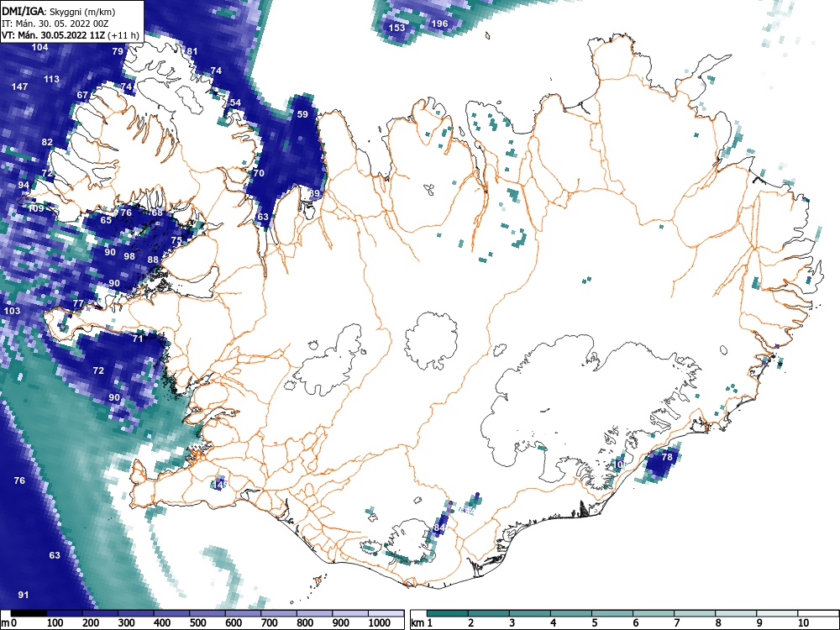Click the visibility value 88 on the map
840x630 pixels.
point(153,260)
